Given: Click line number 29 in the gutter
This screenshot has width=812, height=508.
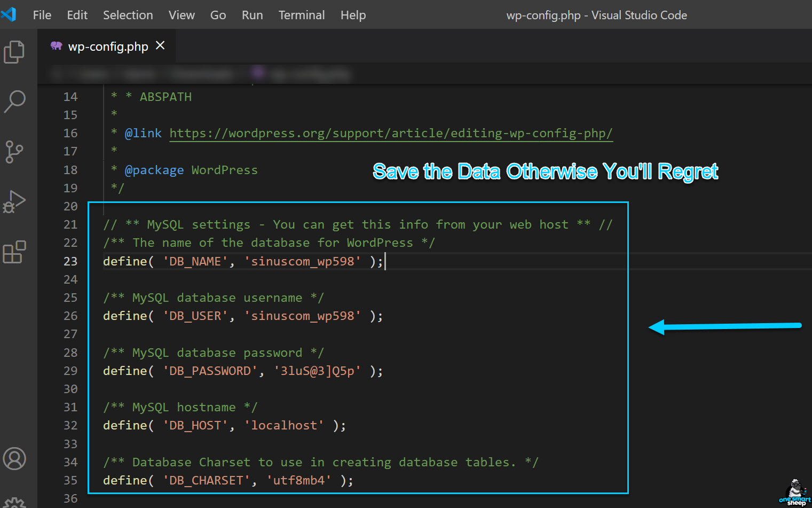Looking at the screenshot, I should pos(70,371).
